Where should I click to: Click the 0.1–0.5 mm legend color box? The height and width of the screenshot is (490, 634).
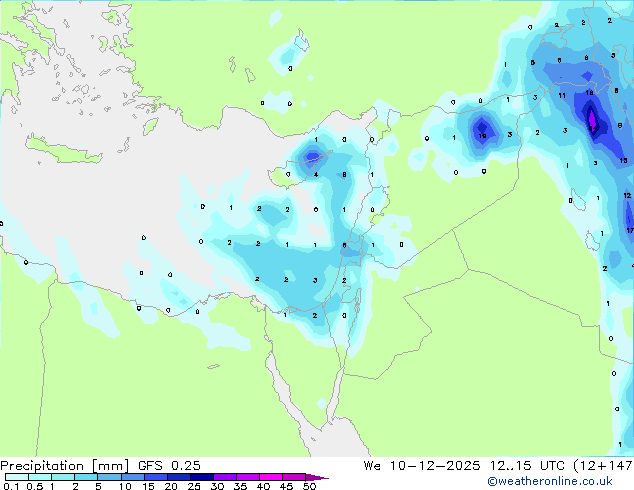(17, 477)
